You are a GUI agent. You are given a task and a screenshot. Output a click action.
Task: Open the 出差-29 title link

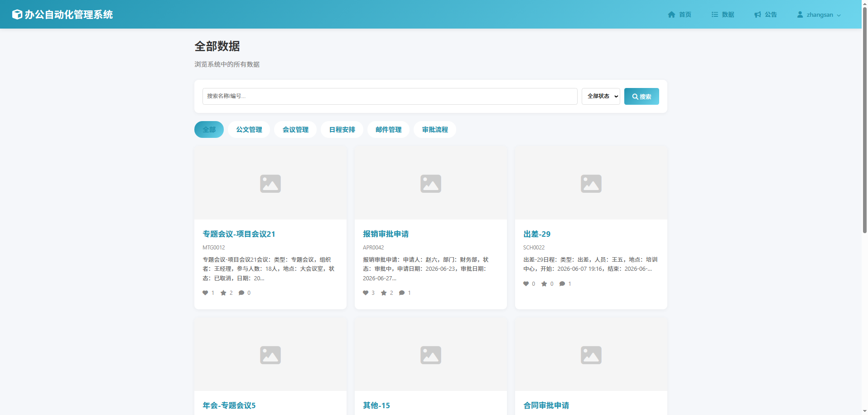pyautogui.click(x=537, y=234)
